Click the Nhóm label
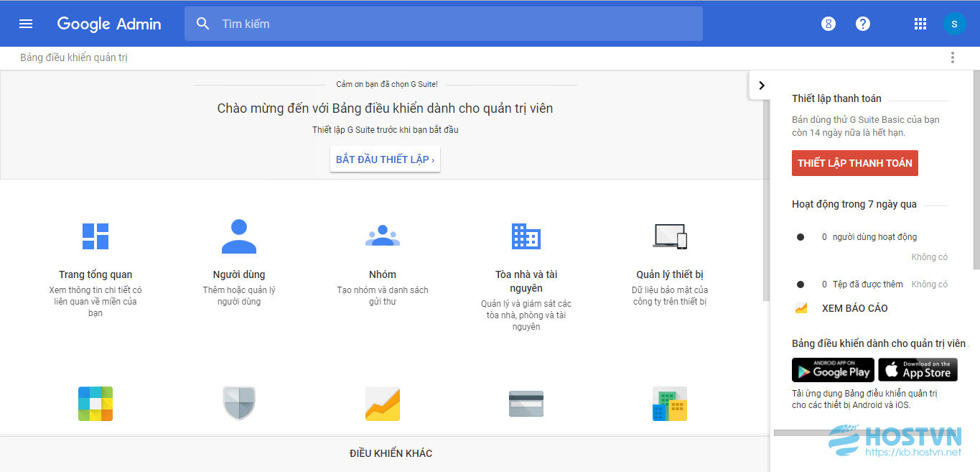This screenshot has width=980, height=472. tap(383, 274)
